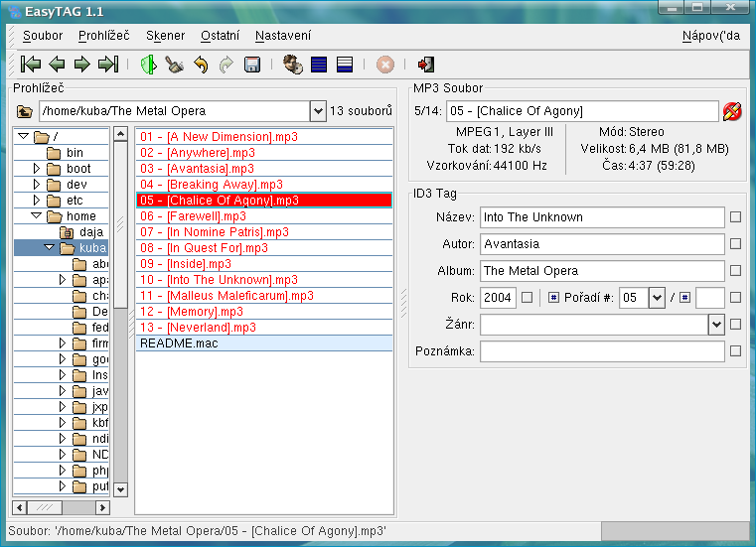Click the parent directory folder icon
The height and width of the screenshot is (547, 756).
[x=25, y=111]
